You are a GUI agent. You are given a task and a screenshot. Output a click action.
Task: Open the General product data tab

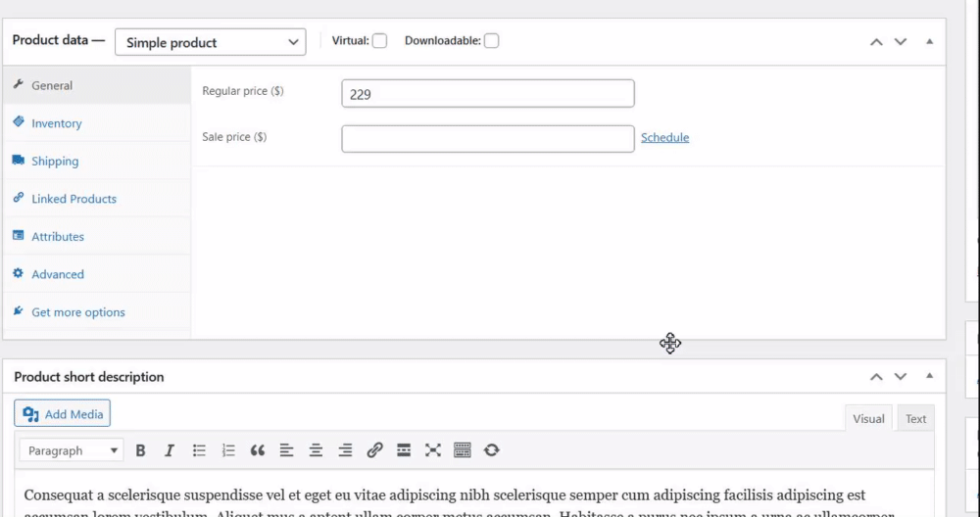pyautogui.click(x=97, y=85)
